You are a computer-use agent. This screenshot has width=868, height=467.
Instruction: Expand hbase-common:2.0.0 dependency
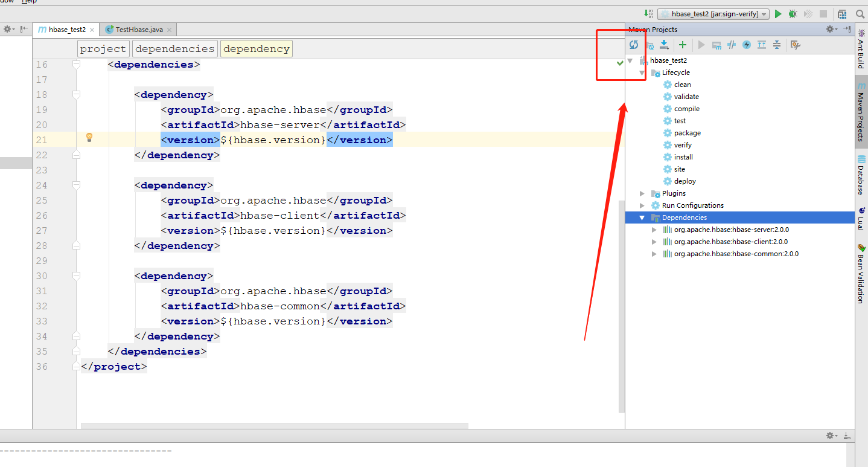(x=654, y=254)
